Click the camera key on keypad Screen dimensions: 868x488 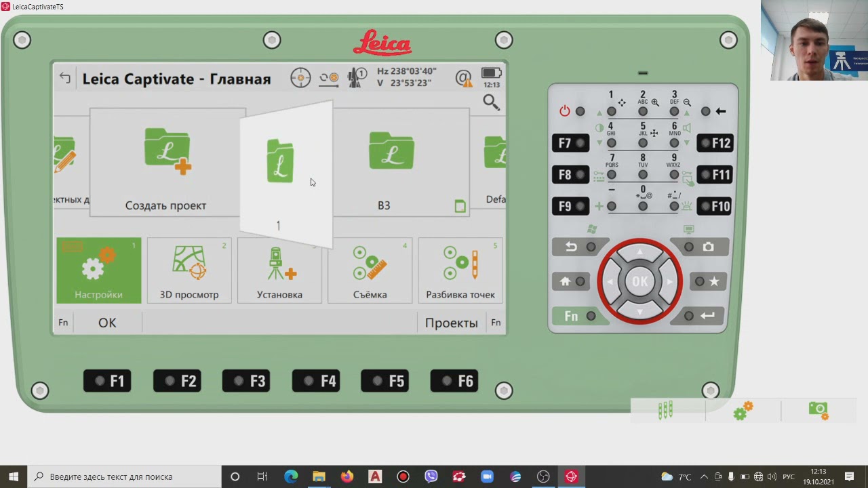[698, 247]
